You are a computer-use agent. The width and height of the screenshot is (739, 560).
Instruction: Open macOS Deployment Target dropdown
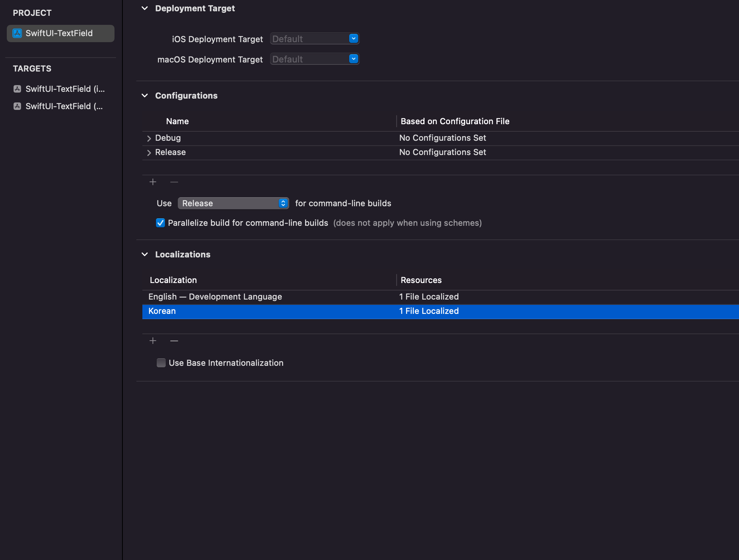(353, 59)
